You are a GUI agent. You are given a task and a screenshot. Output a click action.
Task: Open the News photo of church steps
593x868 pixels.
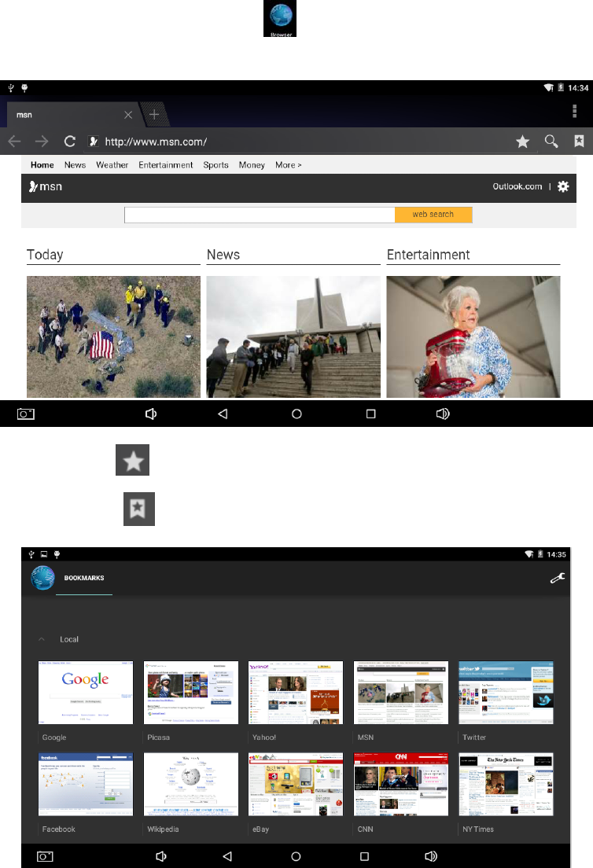point(293,337)
